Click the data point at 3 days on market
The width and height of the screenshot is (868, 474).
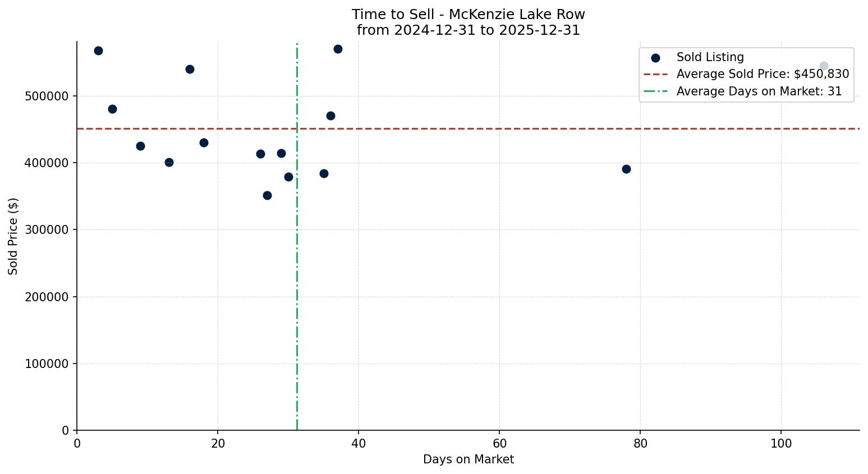98,50
